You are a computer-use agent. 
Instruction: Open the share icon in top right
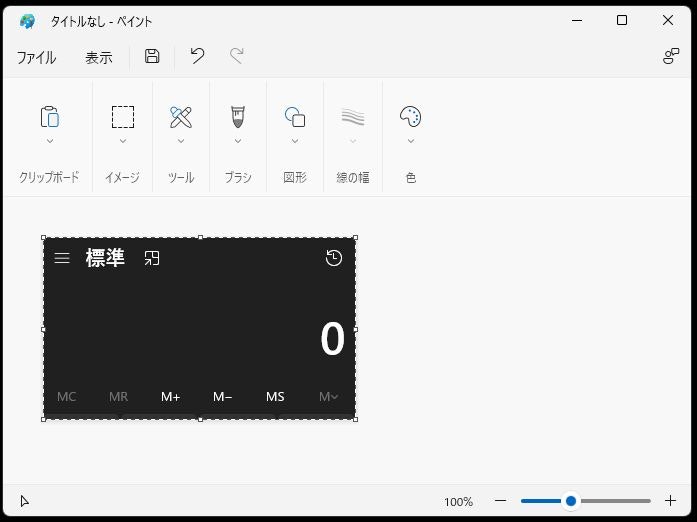(x=671, y=56)
